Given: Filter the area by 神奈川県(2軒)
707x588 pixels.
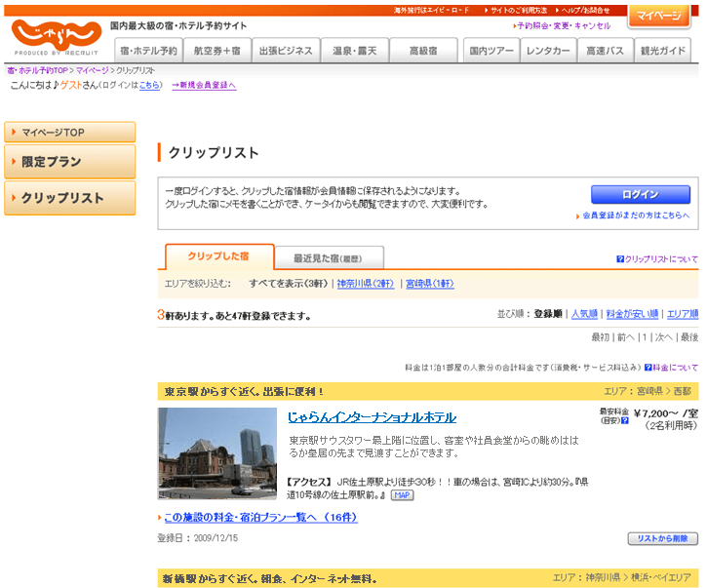Looking at the screenshot, I should point(366,284).
